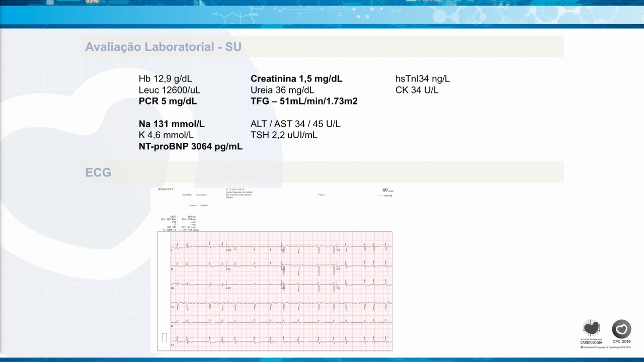Image resolution: width=644 pixels, height=362 pixels.
Task: Select the 'ECG' section heading
Action: click(x=98, y=172)
